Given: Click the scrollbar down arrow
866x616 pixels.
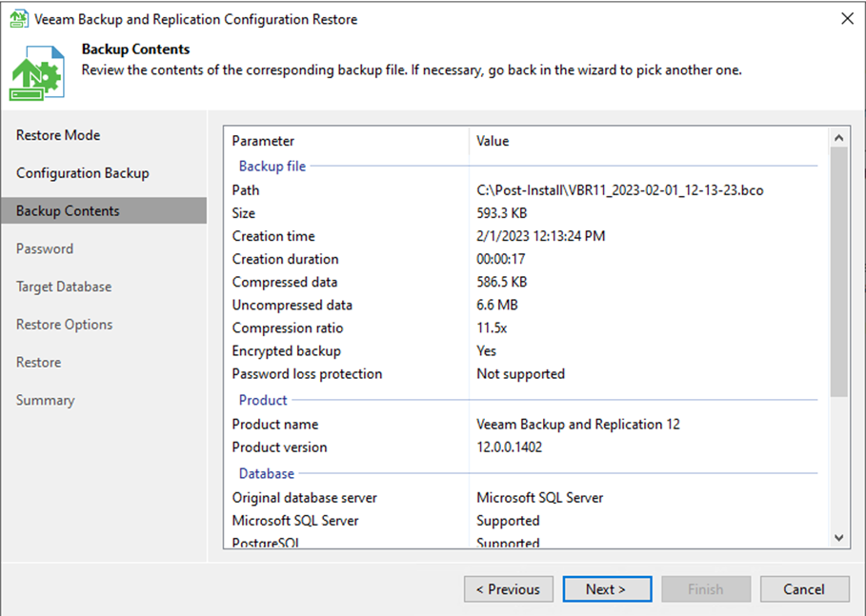Looking at the screenshot, I should point(839,538).
